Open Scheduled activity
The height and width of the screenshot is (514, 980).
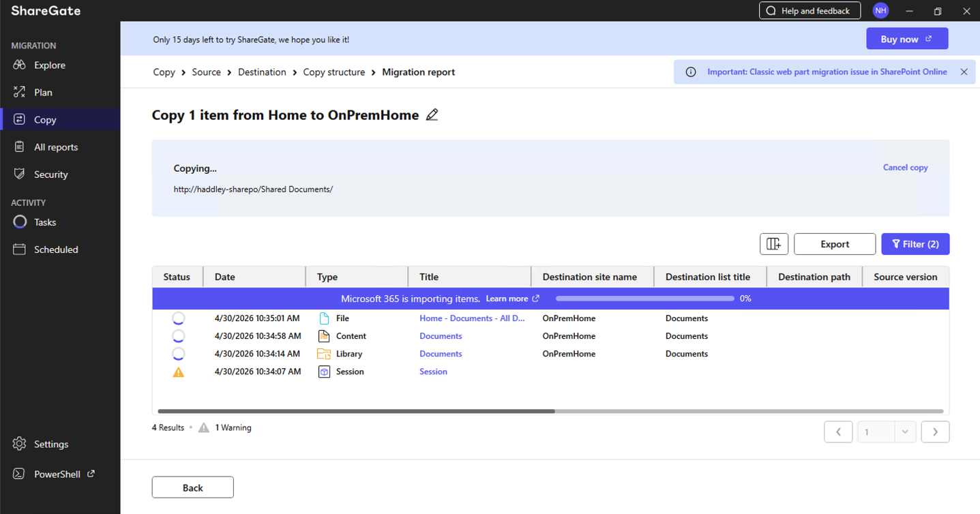[60, 250]
